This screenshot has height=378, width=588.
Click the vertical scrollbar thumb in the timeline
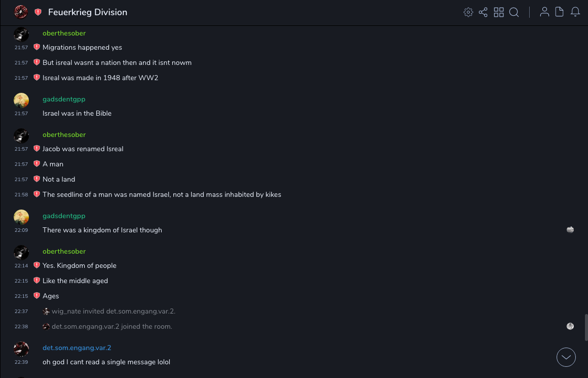coord(586,327)
